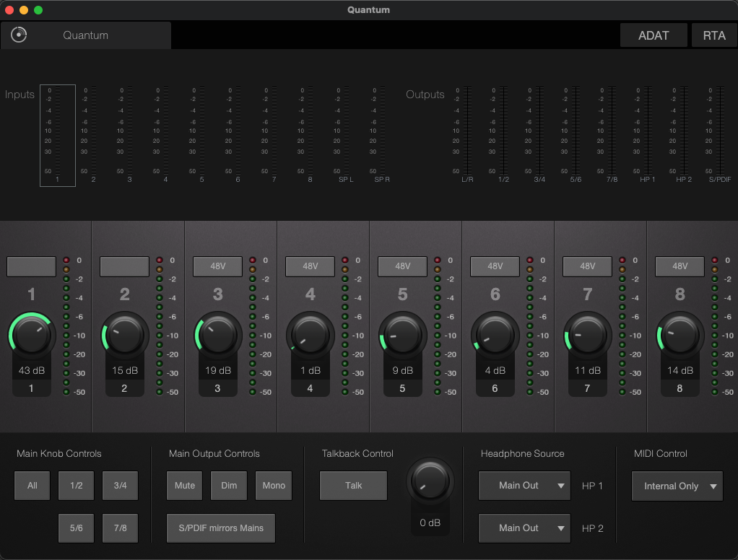Open the ADAT tab
Image resolution: width=738 pixels, height=560 pixels.
pos(654,35)
